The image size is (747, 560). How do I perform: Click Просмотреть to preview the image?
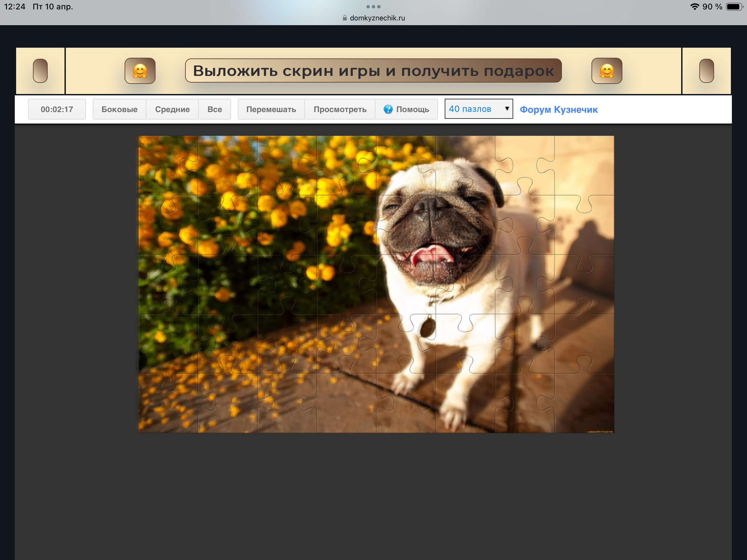340,109
